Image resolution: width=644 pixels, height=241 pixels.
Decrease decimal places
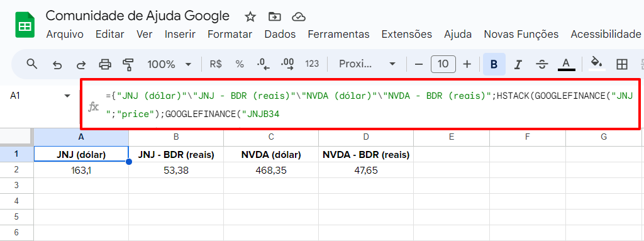[x=263, y=64]
